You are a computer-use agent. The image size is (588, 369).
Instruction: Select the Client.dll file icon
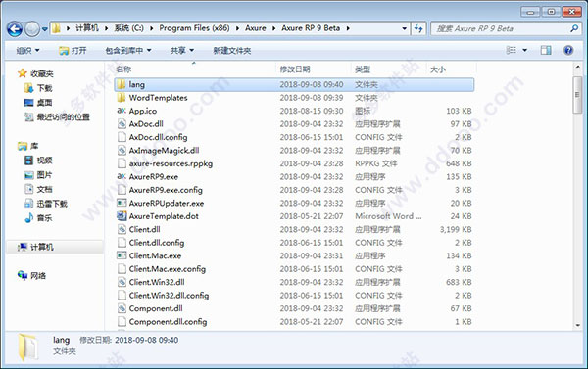(122, 229)
